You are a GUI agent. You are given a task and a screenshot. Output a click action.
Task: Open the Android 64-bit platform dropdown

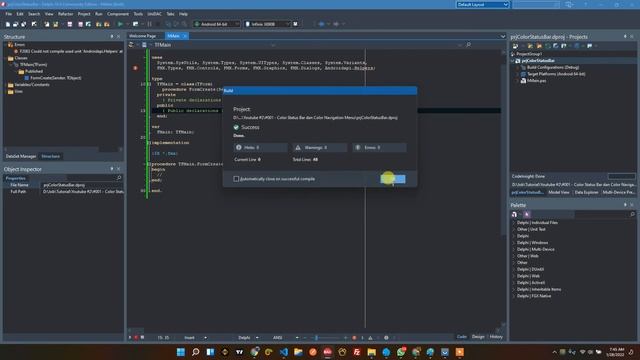(216, 24)
